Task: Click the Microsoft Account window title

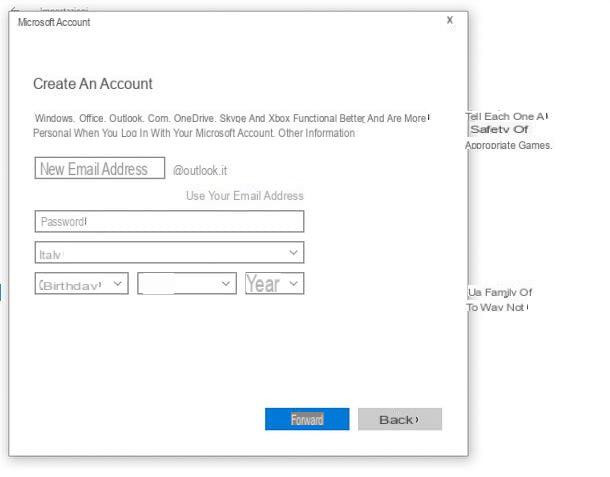Action: 54,22
